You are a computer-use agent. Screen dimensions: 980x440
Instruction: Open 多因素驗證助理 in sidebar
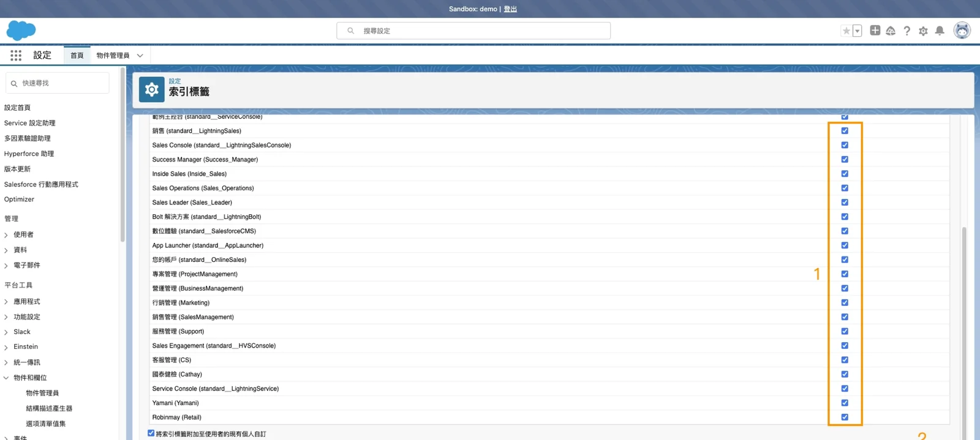pos(28,138)
